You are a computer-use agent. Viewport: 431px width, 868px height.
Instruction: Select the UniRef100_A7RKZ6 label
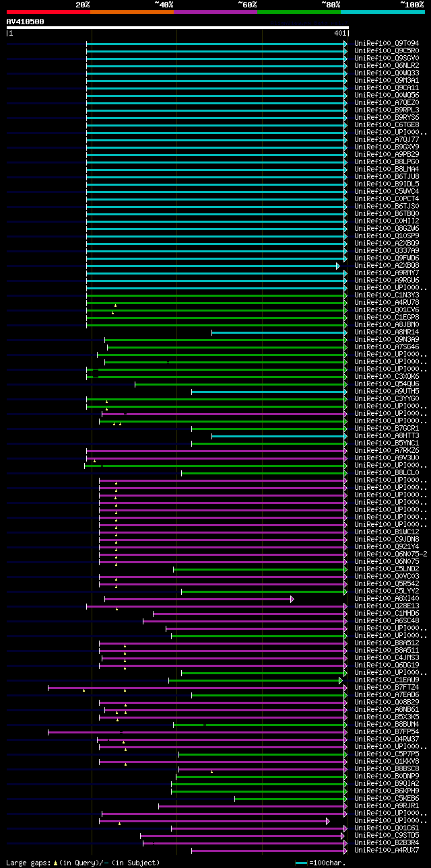point(387,451)
